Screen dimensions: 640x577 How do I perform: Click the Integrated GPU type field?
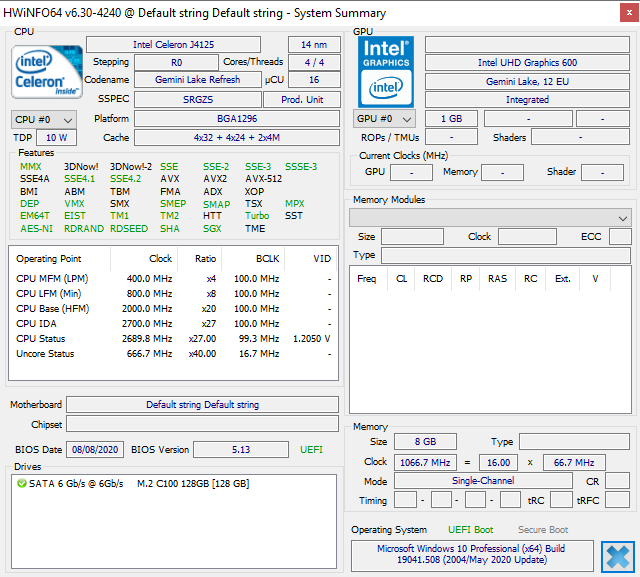pos(527,100)
